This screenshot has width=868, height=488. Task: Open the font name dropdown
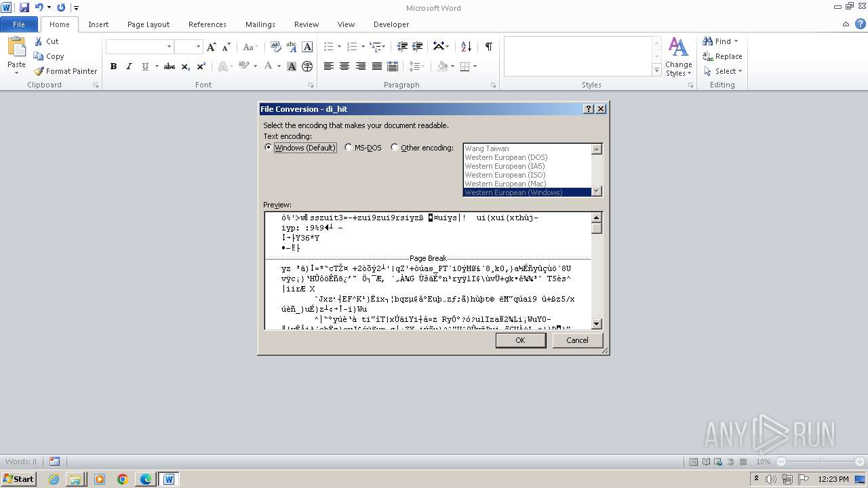169,47
